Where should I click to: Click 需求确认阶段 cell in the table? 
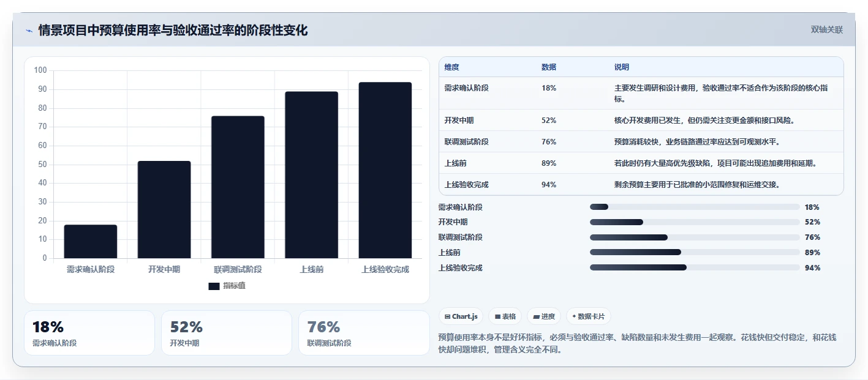tap(467, 88)
